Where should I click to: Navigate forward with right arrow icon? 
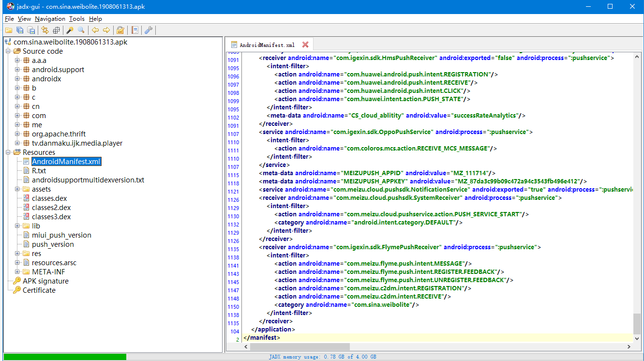(106, 30)
